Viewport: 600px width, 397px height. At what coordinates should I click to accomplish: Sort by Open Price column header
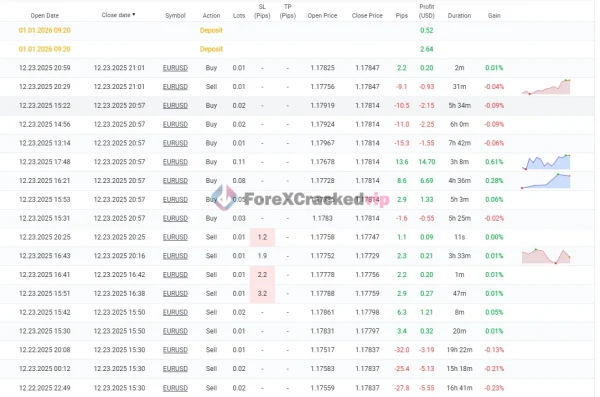(x=322, y=16)
